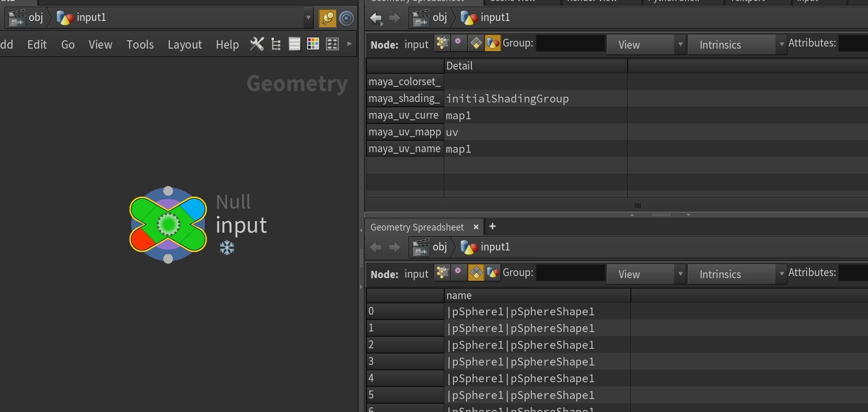Select row 5 pSphereShape1 name cell
868x412 pixels.
pos(537,395)
